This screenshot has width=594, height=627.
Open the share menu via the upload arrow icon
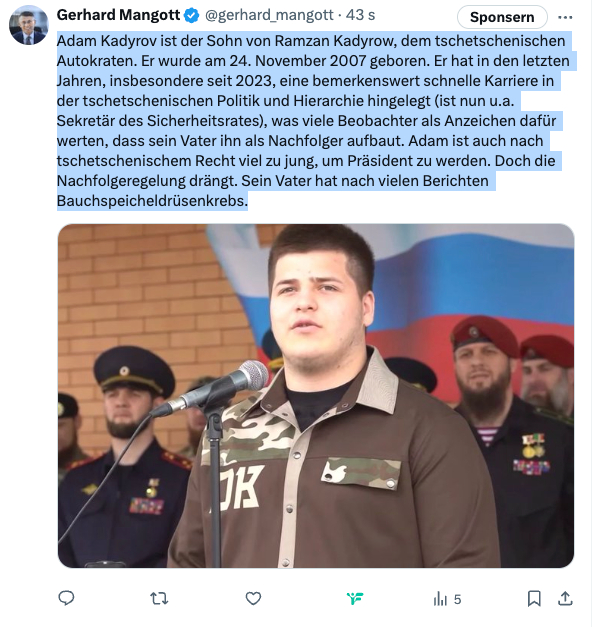(x=565, y=598)
